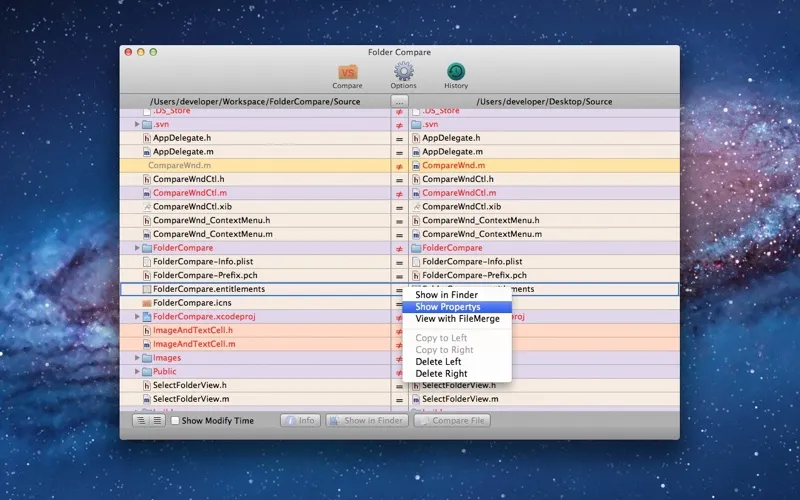Viewport: 800px width, 500px height.
Task: Click equal sign on AppDelegate.h row
Action: point(399,139)
